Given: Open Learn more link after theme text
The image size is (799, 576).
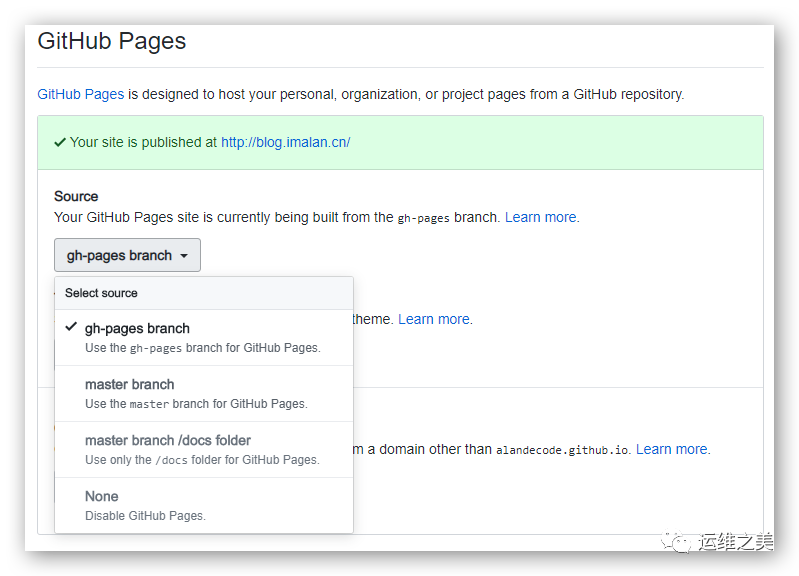Looking at the screenshot, I should point(434,319).
